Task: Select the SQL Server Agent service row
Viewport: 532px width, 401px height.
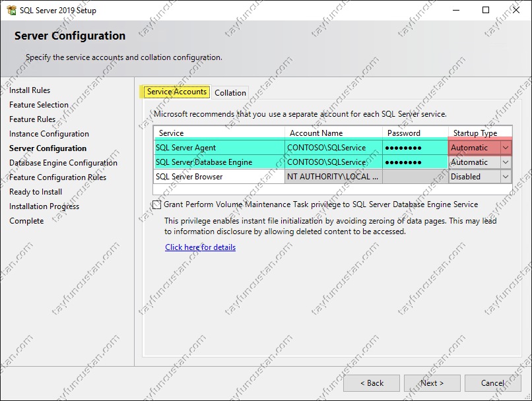Action: click(220, 148)
